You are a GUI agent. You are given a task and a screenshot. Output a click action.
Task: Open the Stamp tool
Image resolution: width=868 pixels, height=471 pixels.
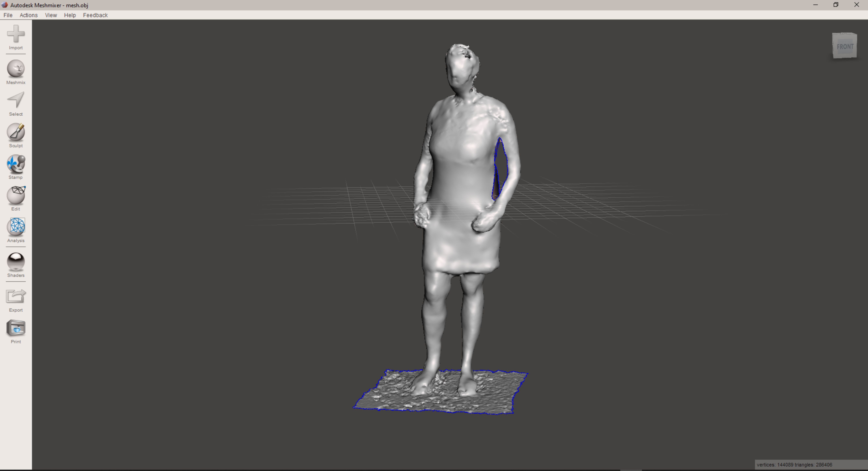pos(16,164)
